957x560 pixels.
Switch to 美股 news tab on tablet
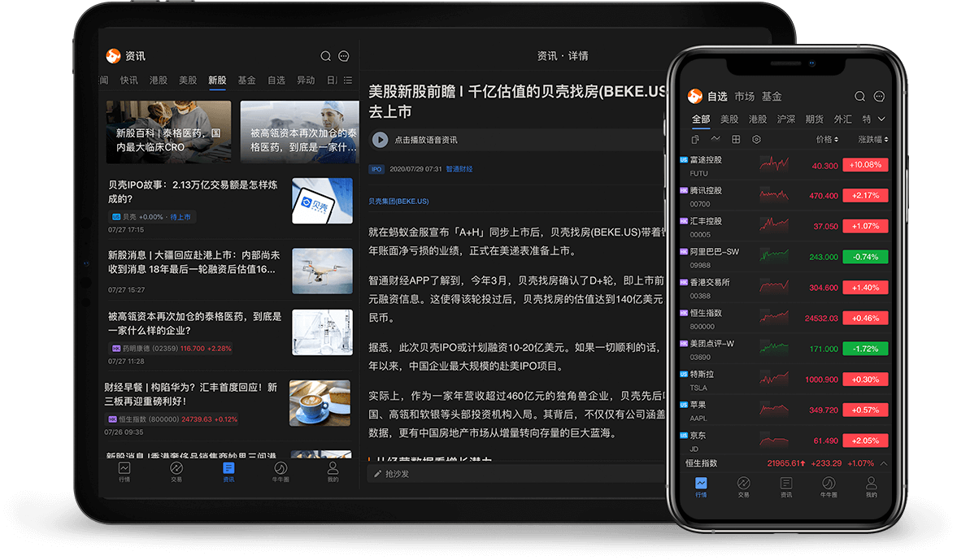pos(188,80)
